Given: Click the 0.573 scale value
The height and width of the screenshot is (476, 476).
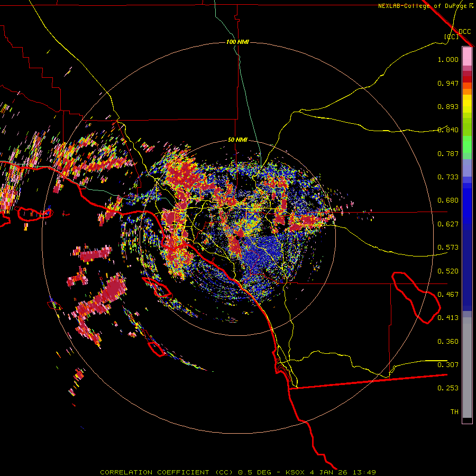Looking at the screenshot, I should tap(448, 248).
